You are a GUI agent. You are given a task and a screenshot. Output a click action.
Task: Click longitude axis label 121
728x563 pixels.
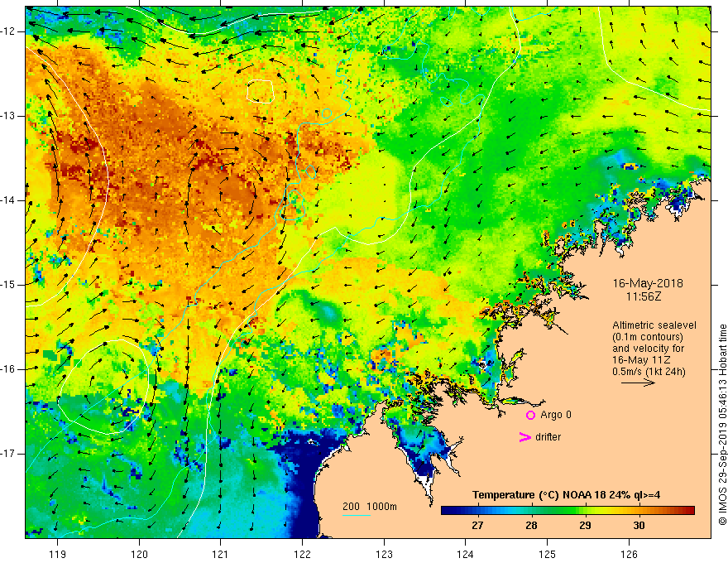pyautogui.click(x=221, y=554)
